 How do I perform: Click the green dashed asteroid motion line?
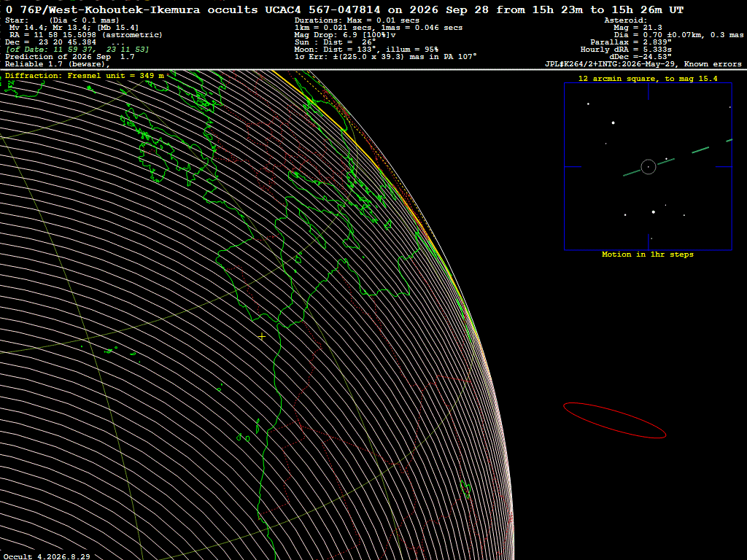tap(678, 157)
